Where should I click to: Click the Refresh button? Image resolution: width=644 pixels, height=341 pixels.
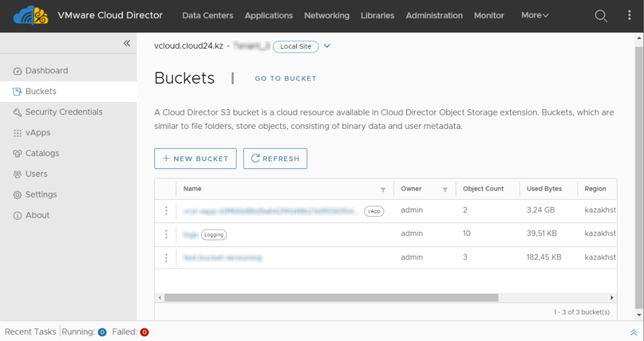click(275, 159)
